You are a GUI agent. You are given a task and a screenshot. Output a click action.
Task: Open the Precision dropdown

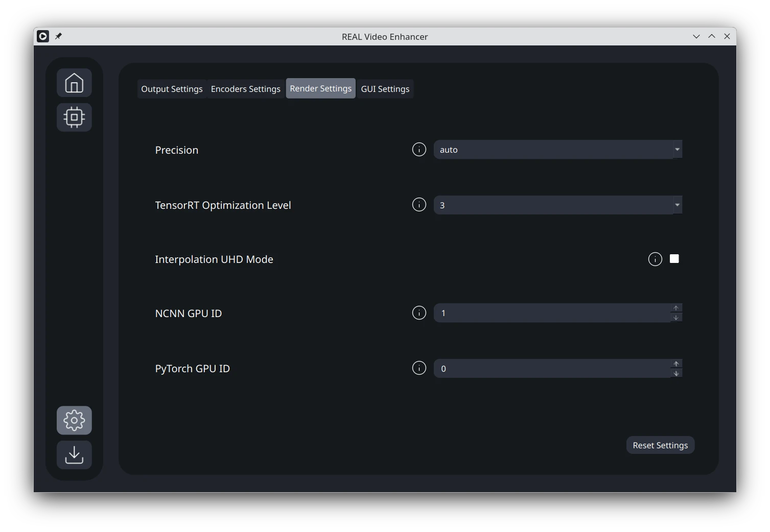(557, 150)
